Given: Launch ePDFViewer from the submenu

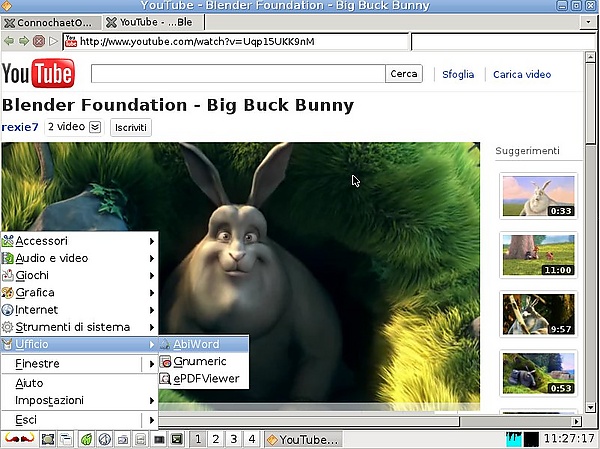Looking at the screenshot, I should [x=205, y=378].
